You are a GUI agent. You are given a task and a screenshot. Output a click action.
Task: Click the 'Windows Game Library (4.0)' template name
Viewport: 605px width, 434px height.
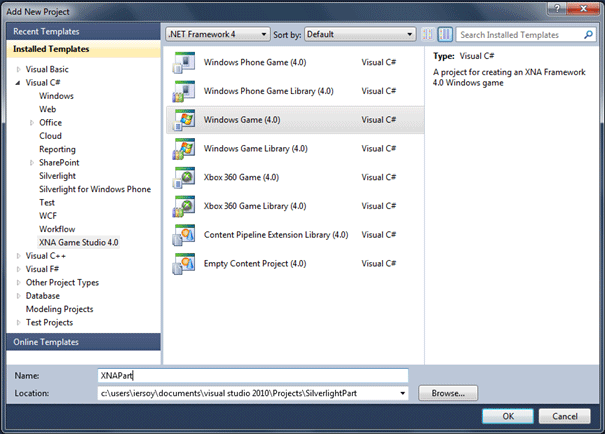pos(255,149)
